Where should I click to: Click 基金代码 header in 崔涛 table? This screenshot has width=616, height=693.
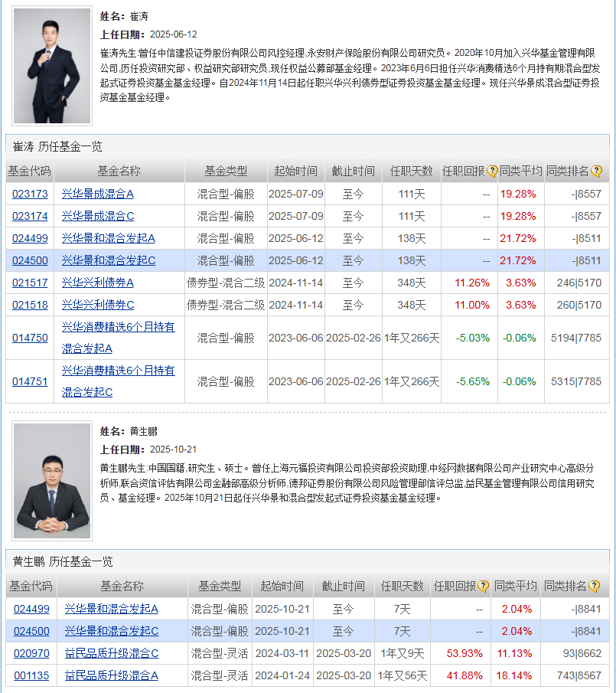[30, 171]
